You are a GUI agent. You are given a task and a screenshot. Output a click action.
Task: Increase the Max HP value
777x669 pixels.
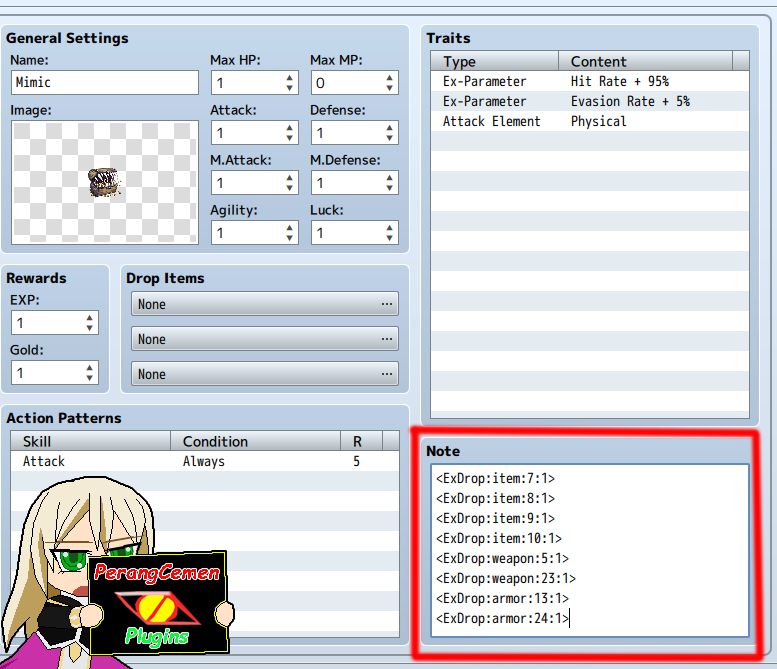[289, 78]
